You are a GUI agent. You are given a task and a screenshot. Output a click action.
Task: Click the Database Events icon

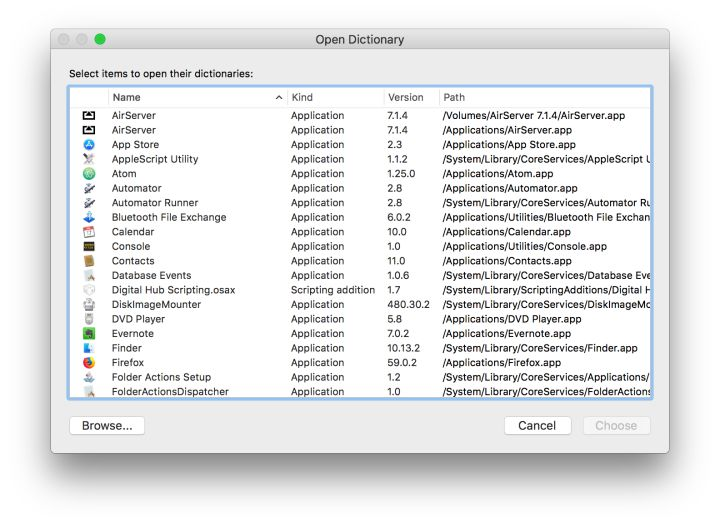point(89,276)
